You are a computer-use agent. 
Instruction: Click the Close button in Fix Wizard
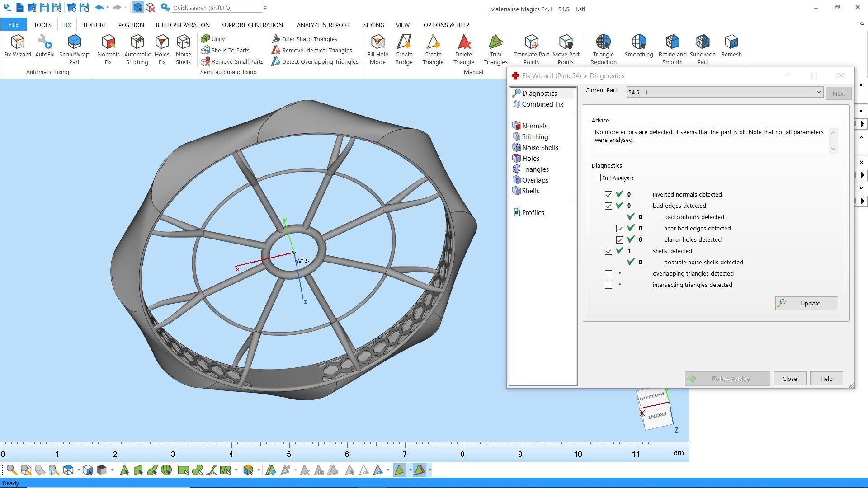pyautogui.click(x=789, y=379)
